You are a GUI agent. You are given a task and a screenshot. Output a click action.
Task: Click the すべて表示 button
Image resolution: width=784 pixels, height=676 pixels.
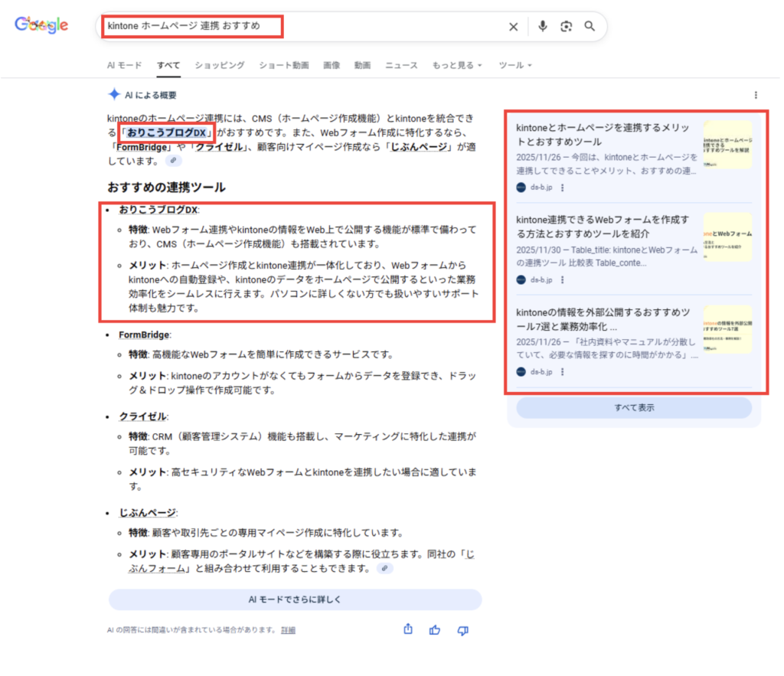tap(634, 408)
